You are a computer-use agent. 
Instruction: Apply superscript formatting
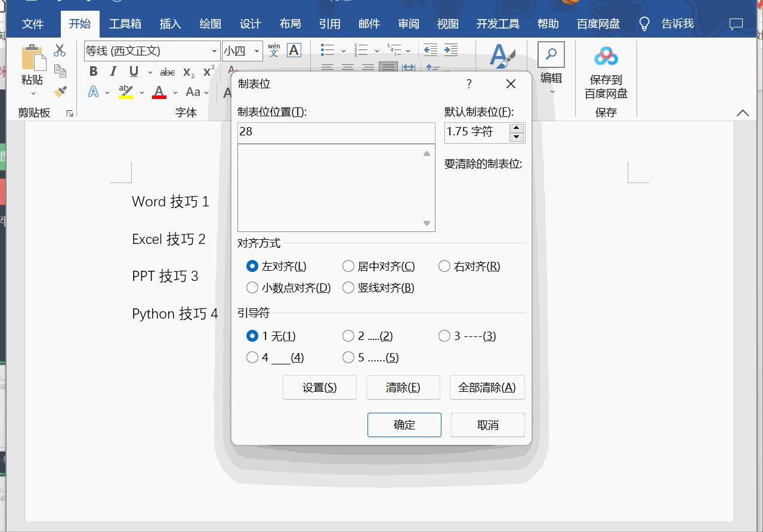coord(207,70)
